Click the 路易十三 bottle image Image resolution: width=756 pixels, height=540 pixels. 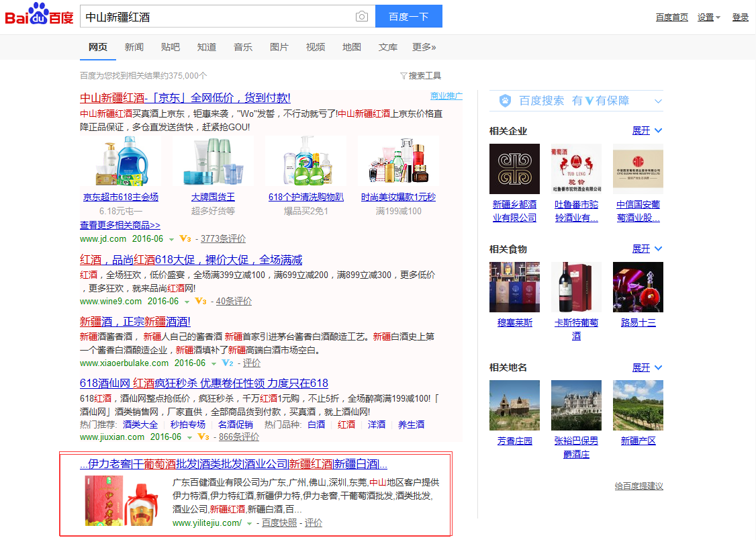(638, 287)
